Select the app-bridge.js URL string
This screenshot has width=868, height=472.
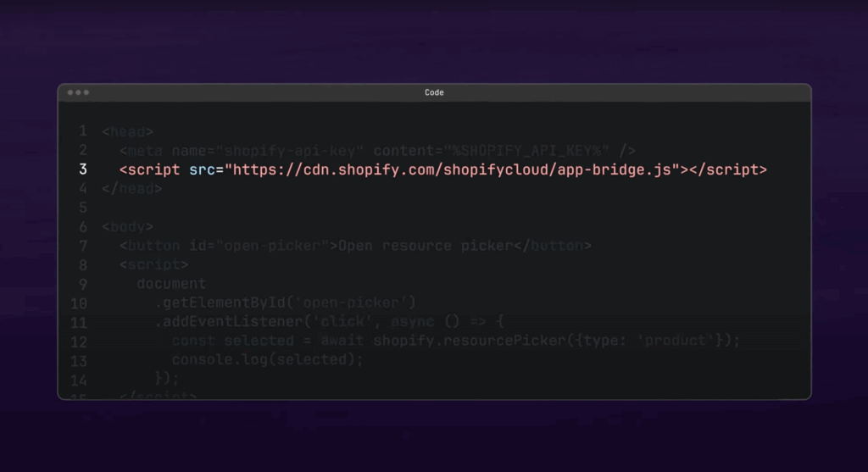coord(452,169)
